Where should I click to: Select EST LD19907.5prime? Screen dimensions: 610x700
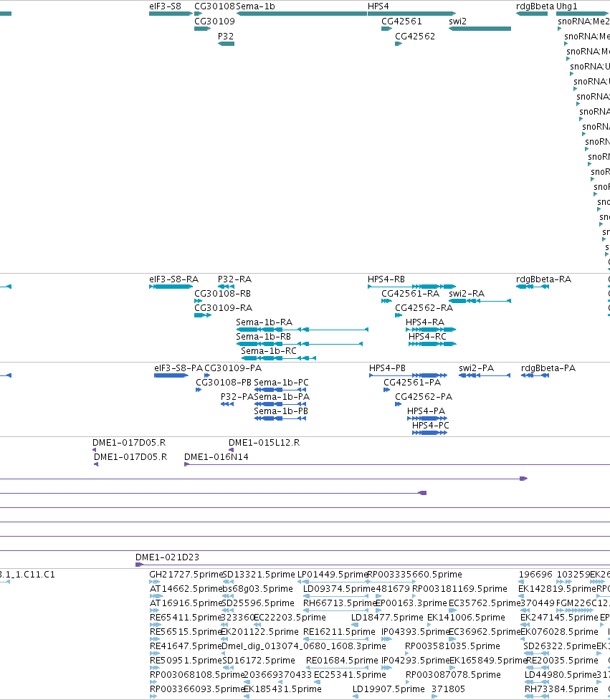click(389, 689)
